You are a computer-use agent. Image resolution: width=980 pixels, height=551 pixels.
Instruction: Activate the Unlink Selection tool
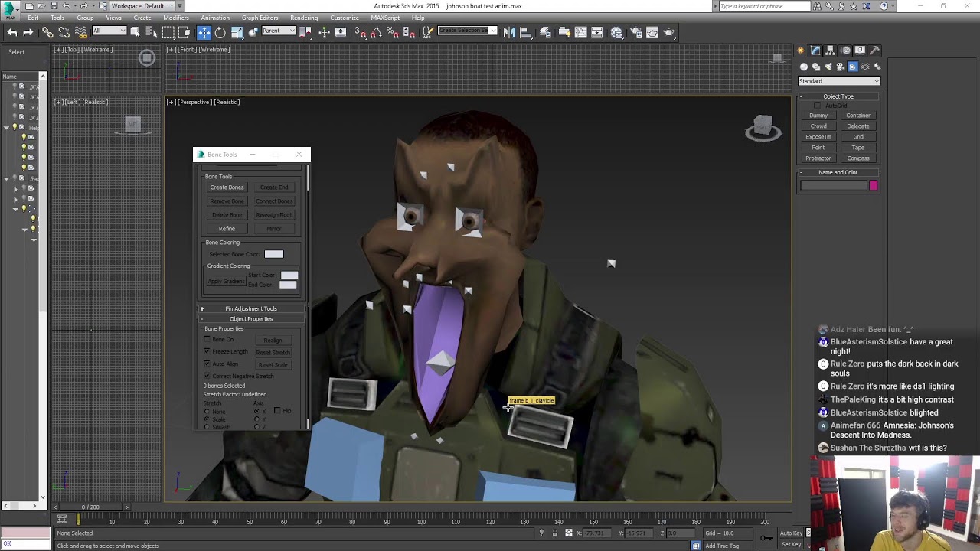pos(64,32)
